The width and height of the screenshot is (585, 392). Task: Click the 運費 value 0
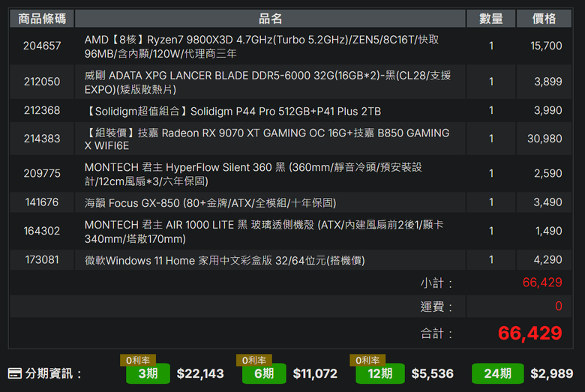click(559, 307)
